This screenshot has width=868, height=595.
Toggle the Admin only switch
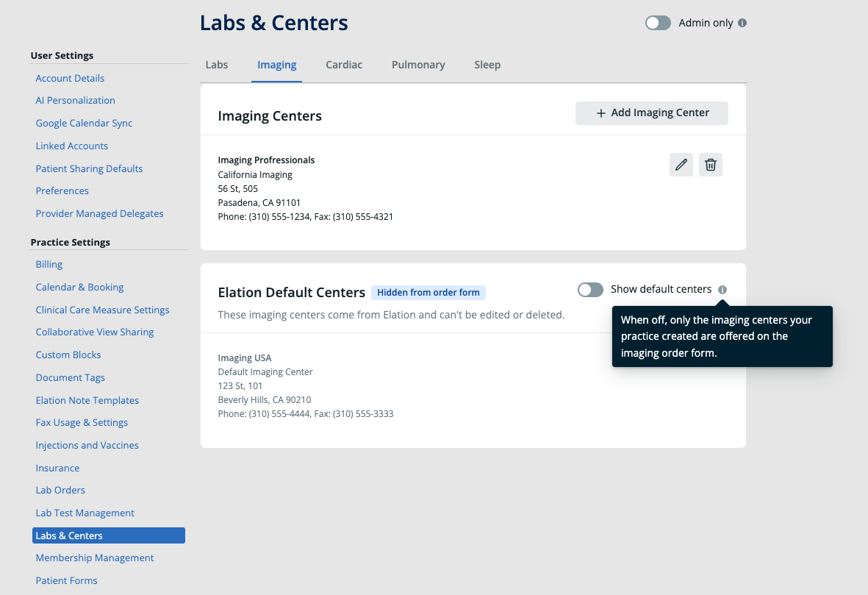(658, 23)
